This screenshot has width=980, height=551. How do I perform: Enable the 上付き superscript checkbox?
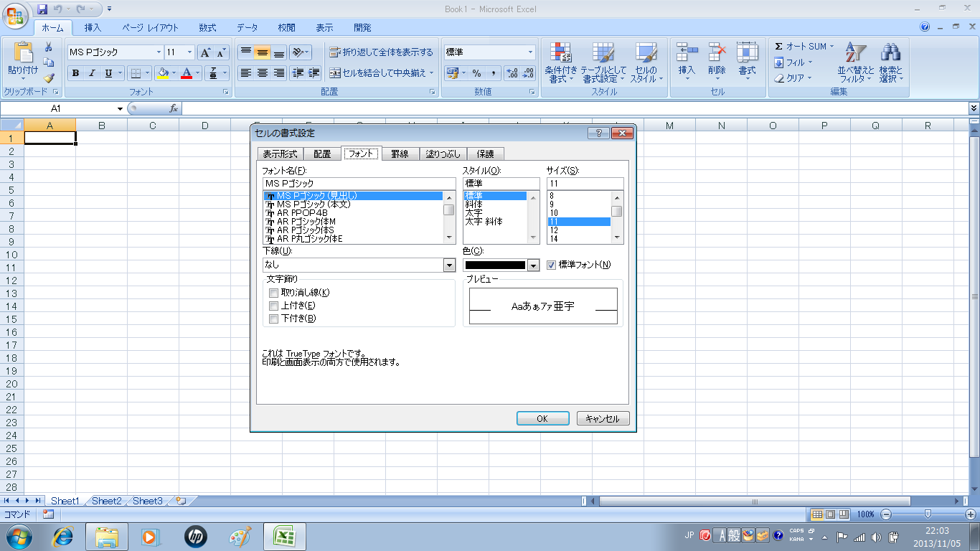point(273,306)
